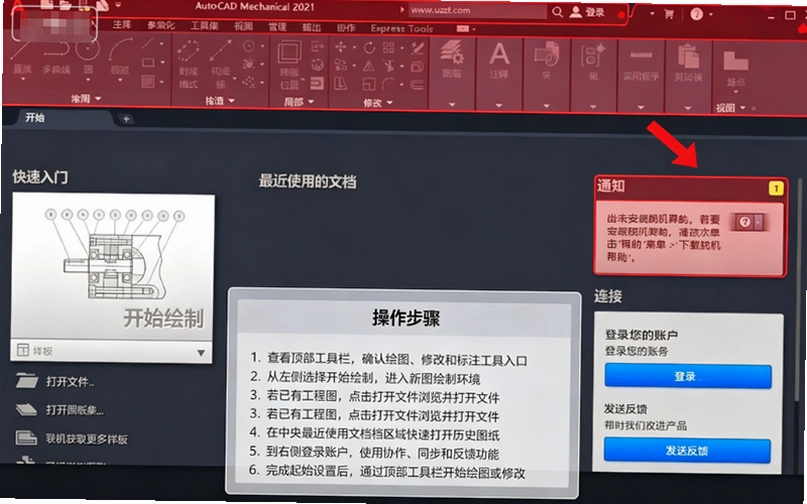Click the 最近使用的文档 heading text
807x504 pixels.
[x=307, y=181]
